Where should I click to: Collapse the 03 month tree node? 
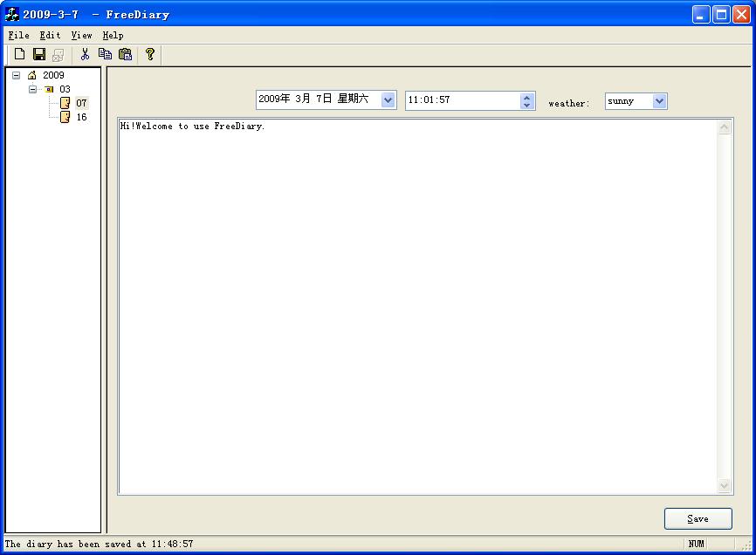tap(33, 89)
